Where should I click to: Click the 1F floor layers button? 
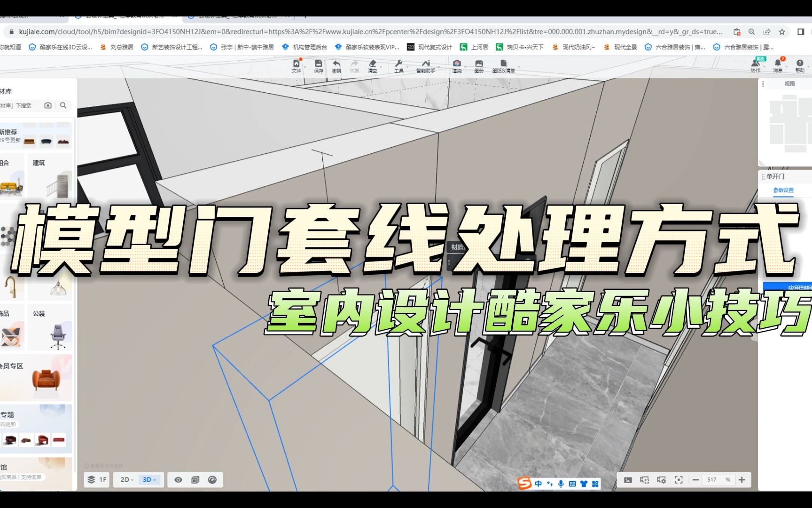(x=97, y=479)
